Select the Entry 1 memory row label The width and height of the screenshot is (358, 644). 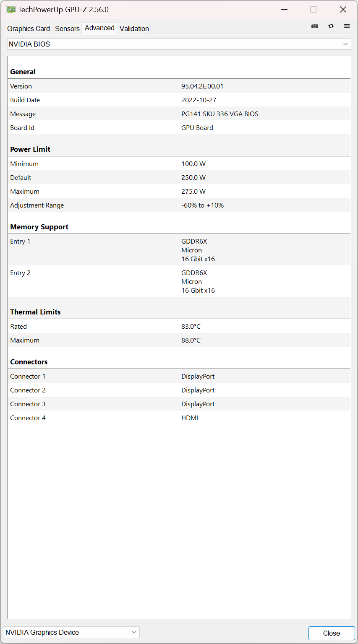(20, 241)
